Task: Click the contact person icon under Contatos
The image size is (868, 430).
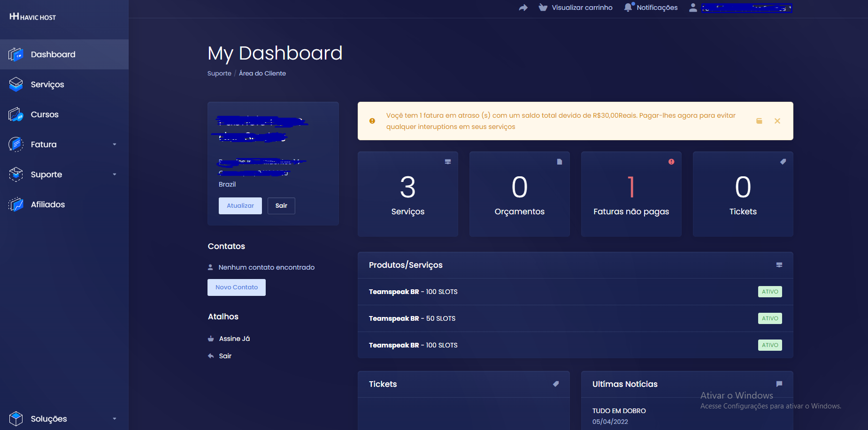Action: pyautogui.click(x=210, y=267)
